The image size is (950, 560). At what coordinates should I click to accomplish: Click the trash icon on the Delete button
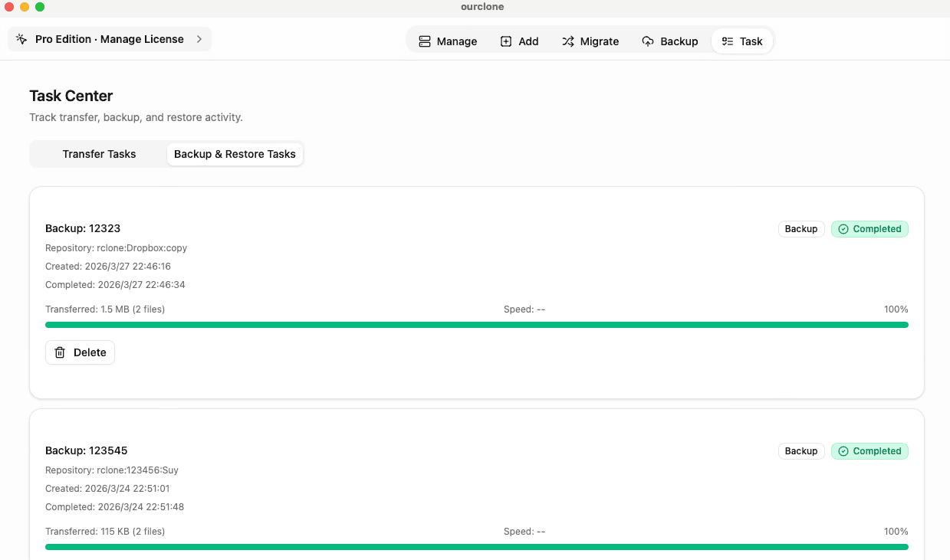(x=60, y=352)
